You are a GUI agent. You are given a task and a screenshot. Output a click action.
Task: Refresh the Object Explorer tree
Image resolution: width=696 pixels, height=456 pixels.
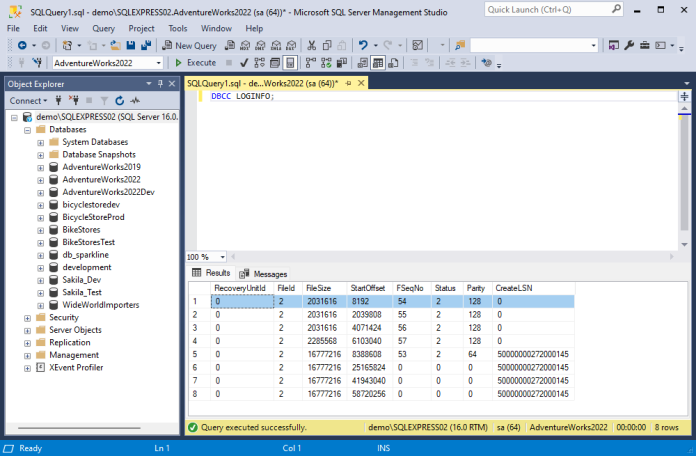click(119, 101)
